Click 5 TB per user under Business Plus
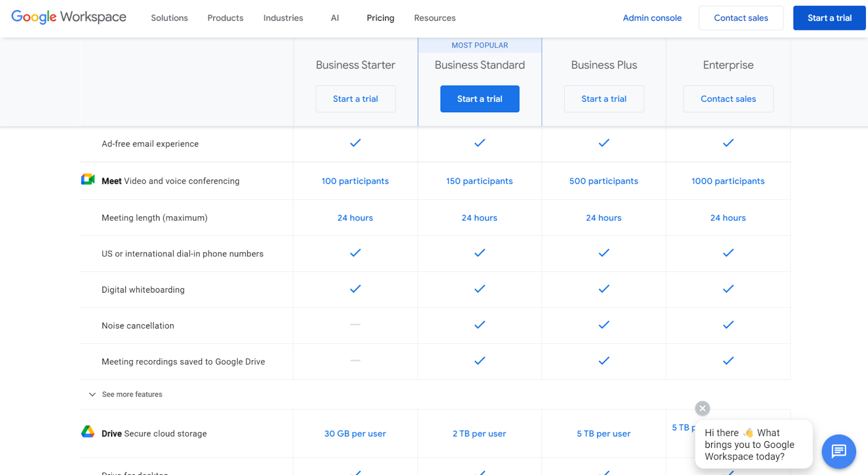This screenshot has height=475, width=868. click(604, 433)
